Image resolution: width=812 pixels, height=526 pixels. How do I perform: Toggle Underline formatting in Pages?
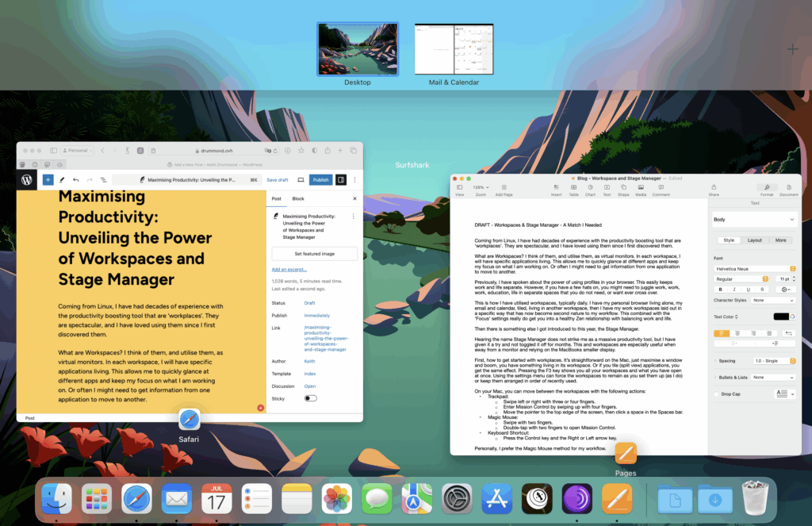tap(749, 290)
